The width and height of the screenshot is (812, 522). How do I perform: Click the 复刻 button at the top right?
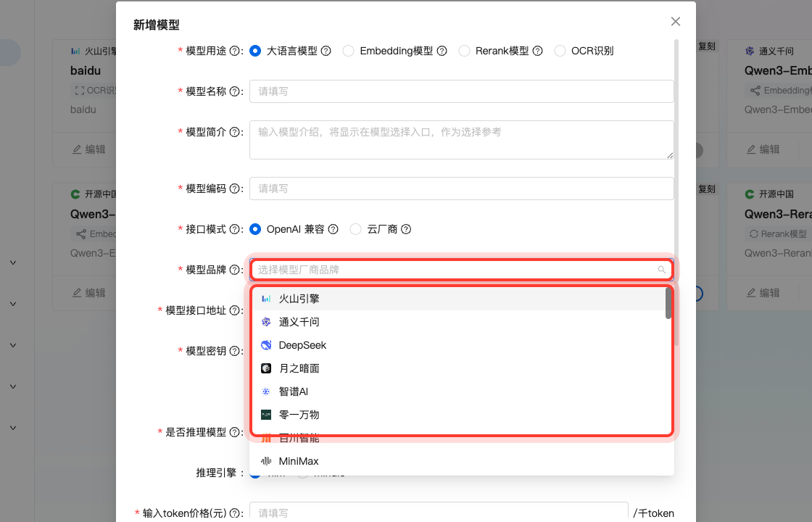706,46
